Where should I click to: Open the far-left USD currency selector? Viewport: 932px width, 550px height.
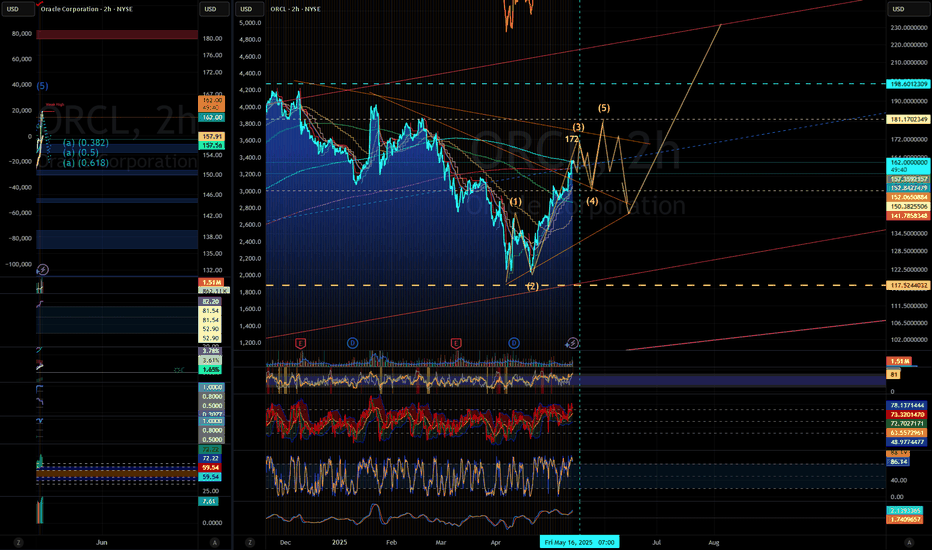[17, 9]
